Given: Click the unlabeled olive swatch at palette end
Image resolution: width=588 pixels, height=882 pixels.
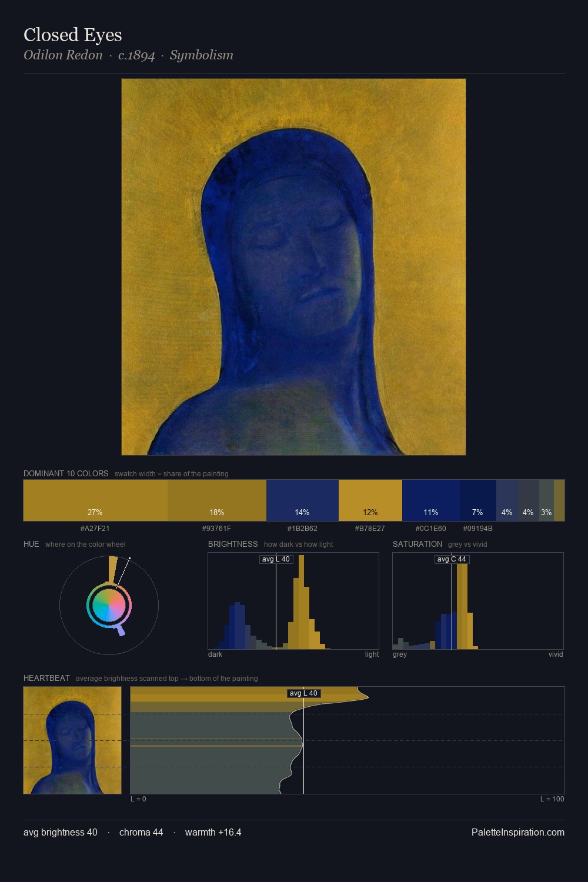Looking at the screenshot, I should pos(559,500).
